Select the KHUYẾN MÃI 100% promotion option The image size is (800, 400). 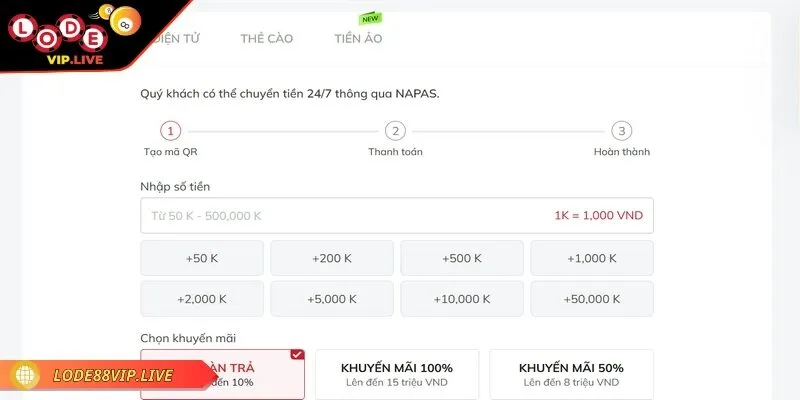click(x=397, y=374)
